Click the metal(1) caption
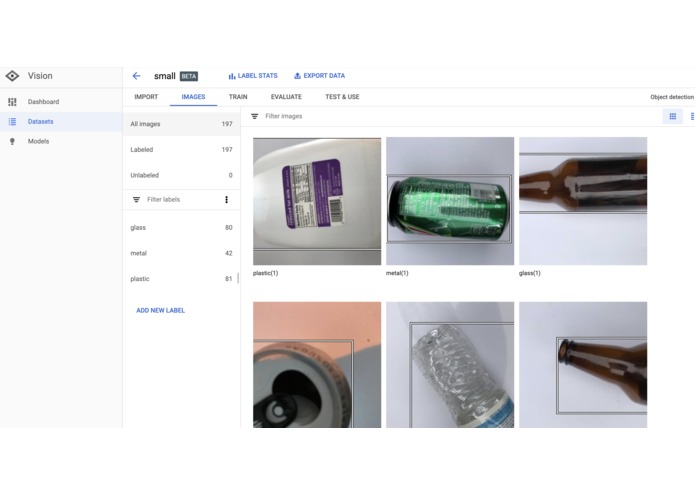The image size is (695, 494). pos(397,273)
